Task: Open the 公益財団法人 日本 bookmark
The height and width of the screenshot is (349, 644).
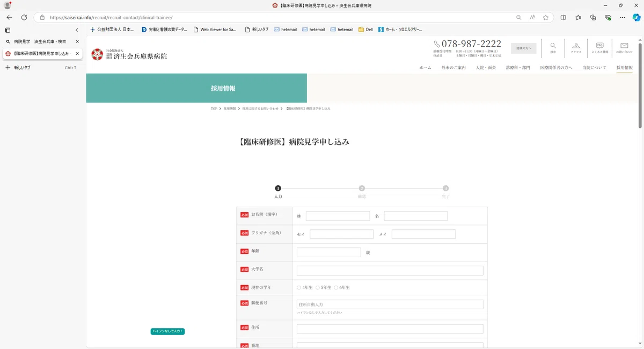Action: pyautogui.click(x=112, y=30)
